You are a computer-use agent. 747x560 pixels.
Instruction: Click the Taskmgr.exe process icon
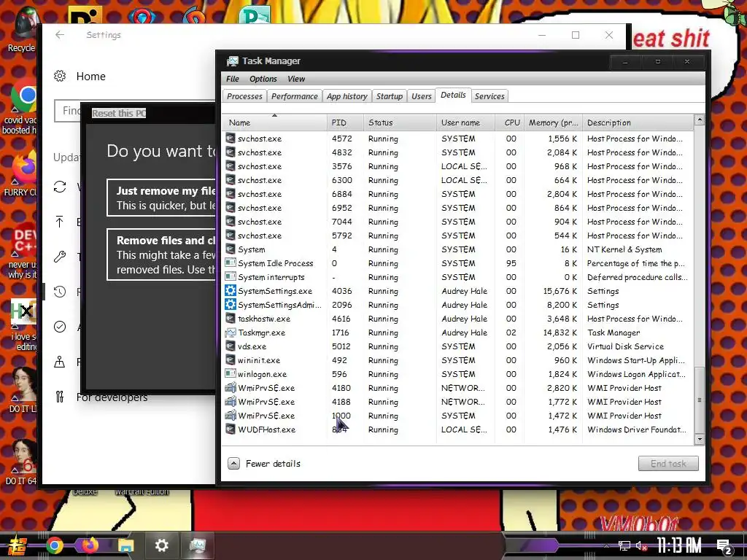(231, 332)
